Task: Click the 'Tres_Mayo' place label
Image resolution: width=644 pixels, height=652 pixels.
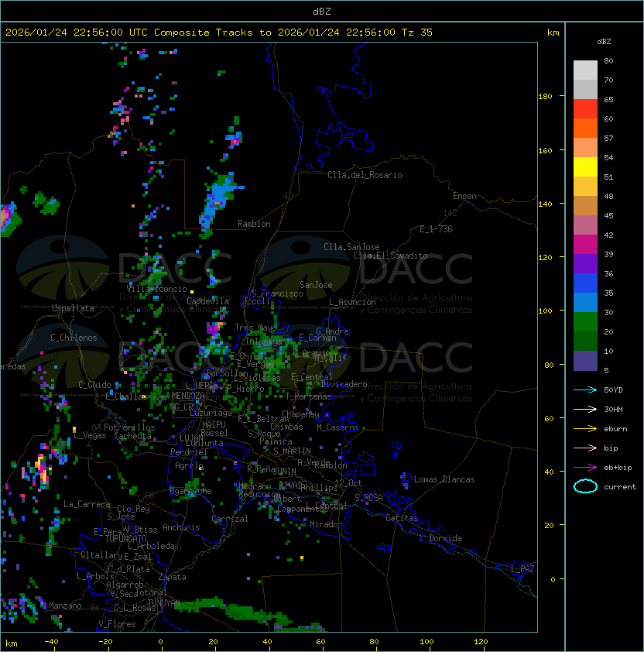Action: 255,328
